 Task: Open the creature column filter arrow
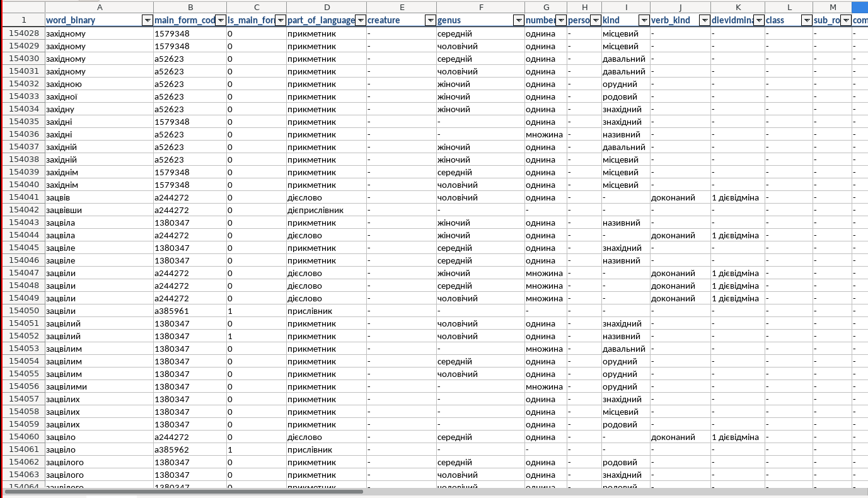[x=430, y=20]
